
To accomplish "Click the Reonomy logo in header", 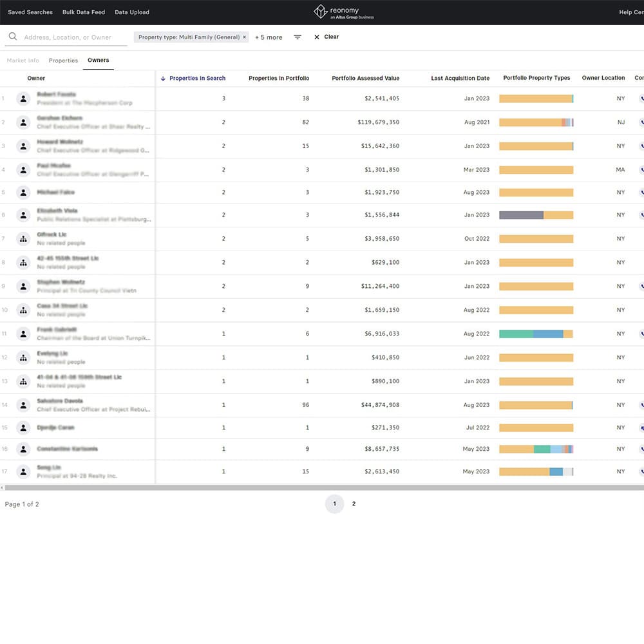I will tap(344, 12).
